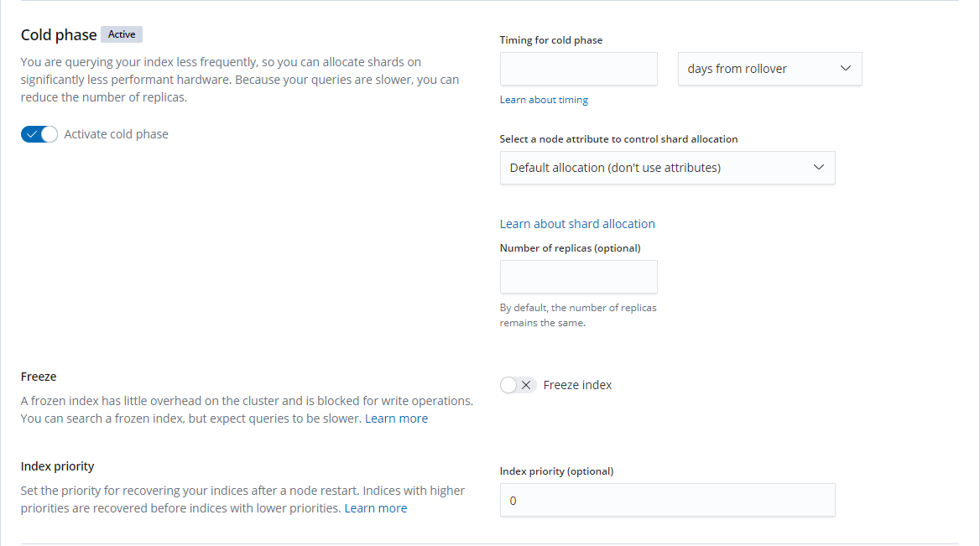Viewport: 980px width, 546px height.
Task: Open the Learn about timing link
Action: coord(544,100)
